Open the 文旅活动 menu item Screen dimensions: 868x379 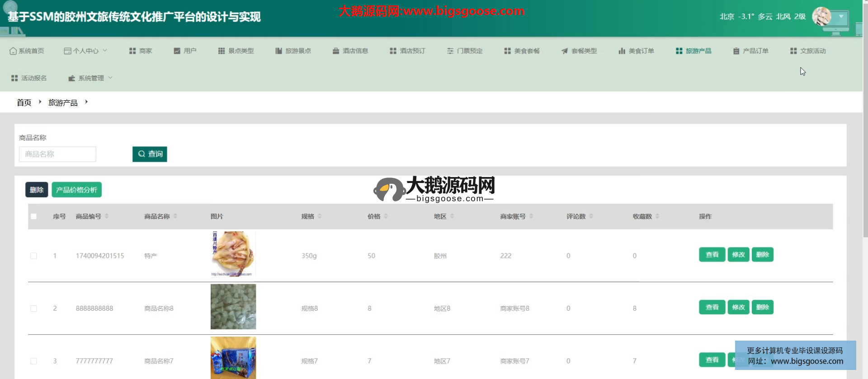pos(808,51)
